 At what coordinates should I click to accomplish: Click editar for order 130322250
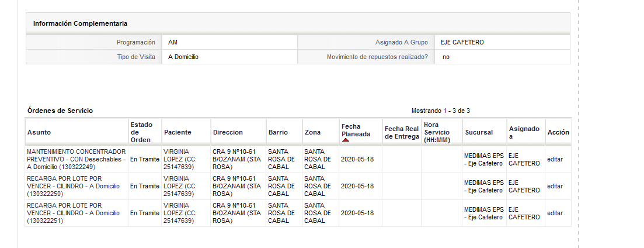[x=555, y=187]
